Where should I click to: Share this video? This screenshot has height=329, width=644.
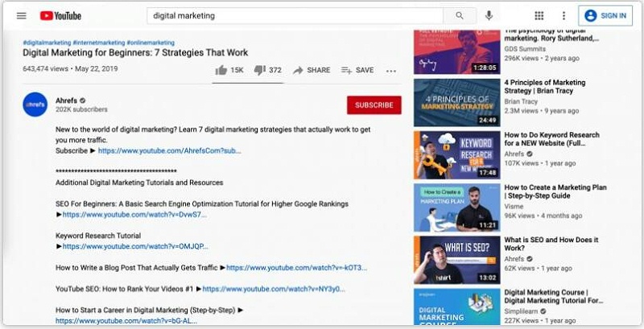(x=312, y=70)
